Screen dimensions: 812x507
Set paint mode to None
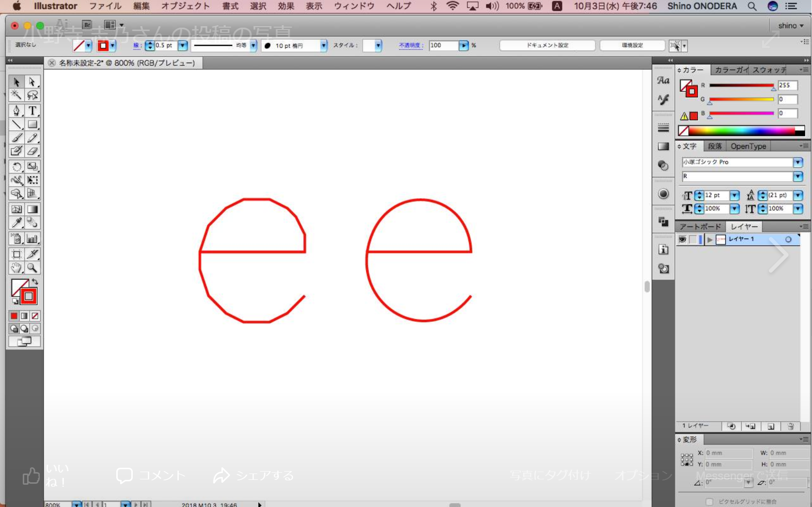[35, 316]
